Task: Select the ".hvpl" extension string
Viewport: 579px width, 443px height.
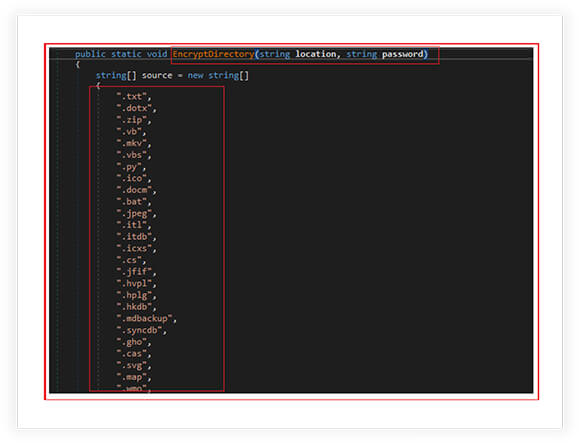Action: point(135,284)
